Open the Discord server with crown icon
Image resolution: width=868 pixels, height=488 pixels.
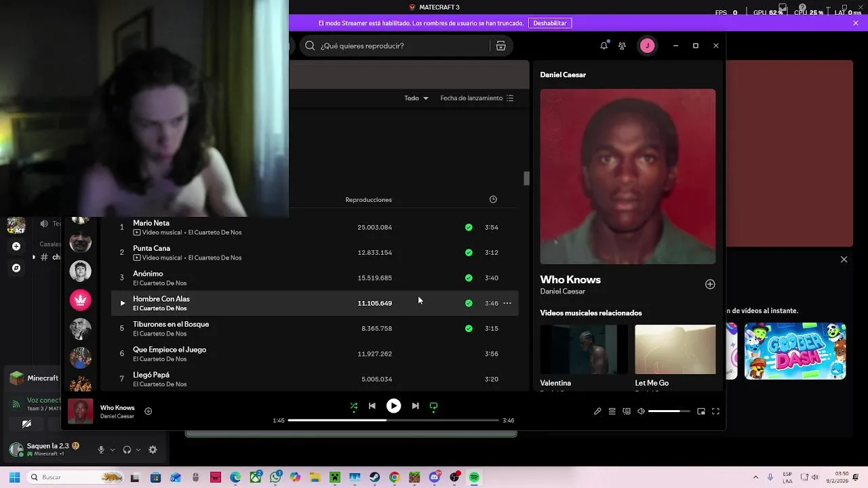tap(80, 300)
